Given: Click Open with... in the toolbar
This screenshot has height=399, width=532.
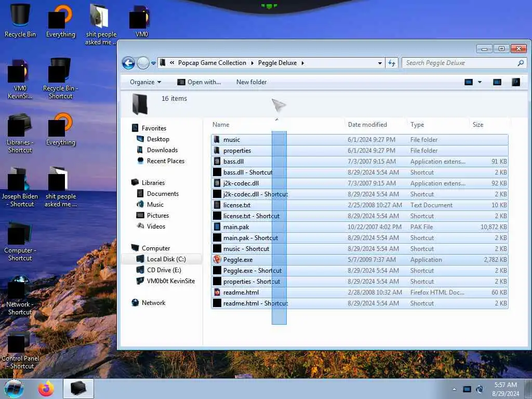Looking at the screenshot, I should (x=199, y=82).
